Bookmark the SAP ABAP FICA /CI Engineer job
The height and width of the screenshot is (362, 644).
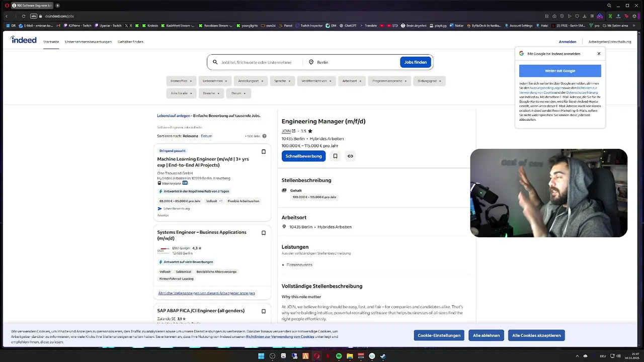pyautogui.click(x=263, y=311)
